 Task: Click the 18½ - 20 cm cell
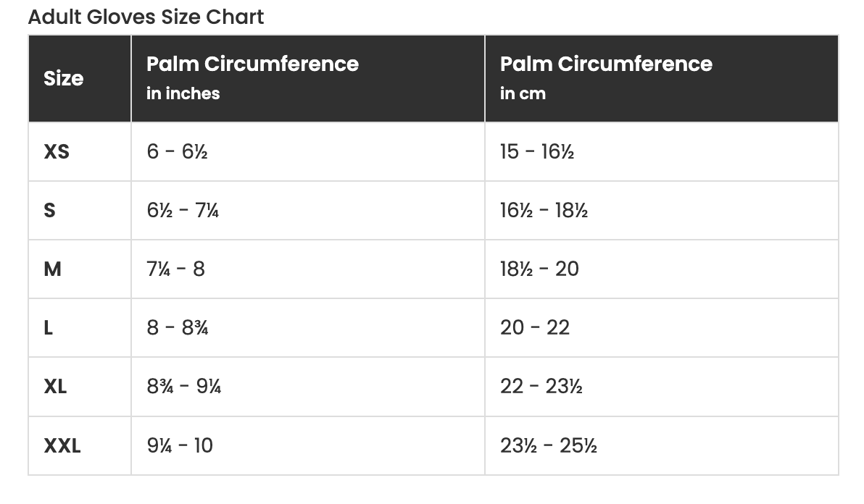point(539,269)
